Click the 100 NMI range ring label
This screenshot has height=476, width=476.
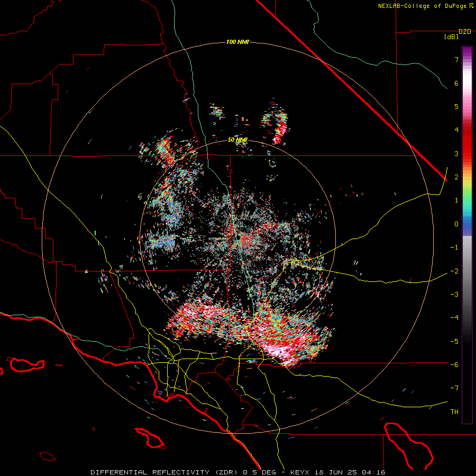pos(237,42)
